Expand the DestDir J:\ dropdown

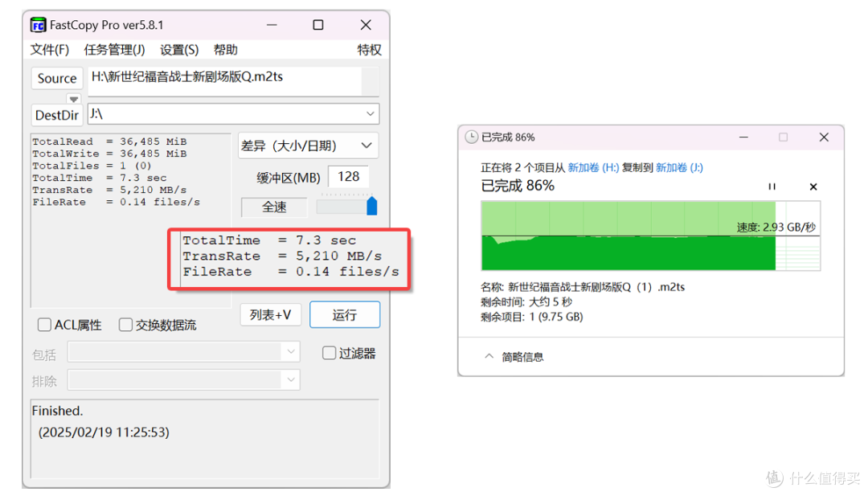(370, 114)
